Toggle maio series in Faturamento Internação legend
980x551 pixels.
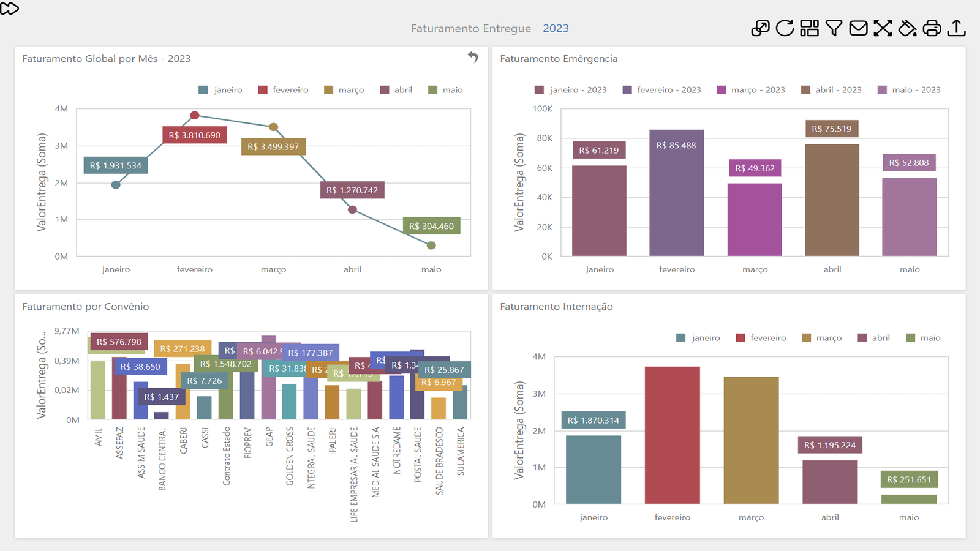(x=923, y=338)
